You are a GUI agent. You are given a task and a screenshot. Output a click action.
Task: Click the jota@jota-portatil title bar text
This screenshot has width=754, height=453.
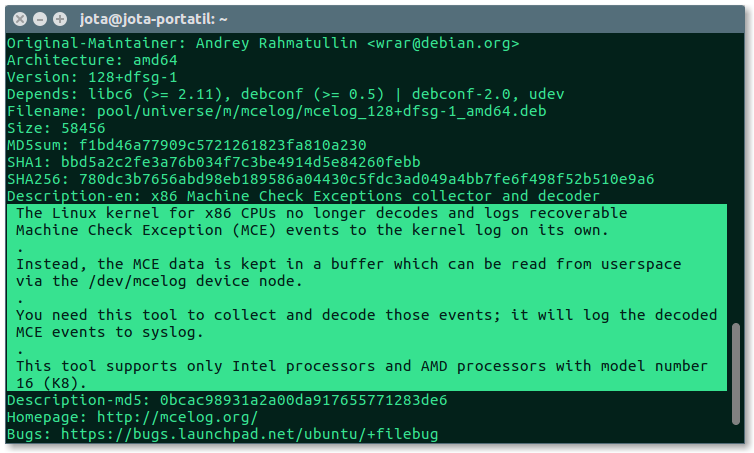(153, 19)
